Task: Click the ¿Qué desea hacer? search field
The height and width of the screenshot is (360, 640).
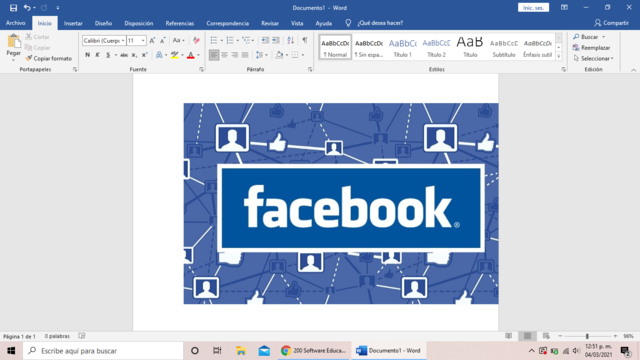Action: (380, 23)
